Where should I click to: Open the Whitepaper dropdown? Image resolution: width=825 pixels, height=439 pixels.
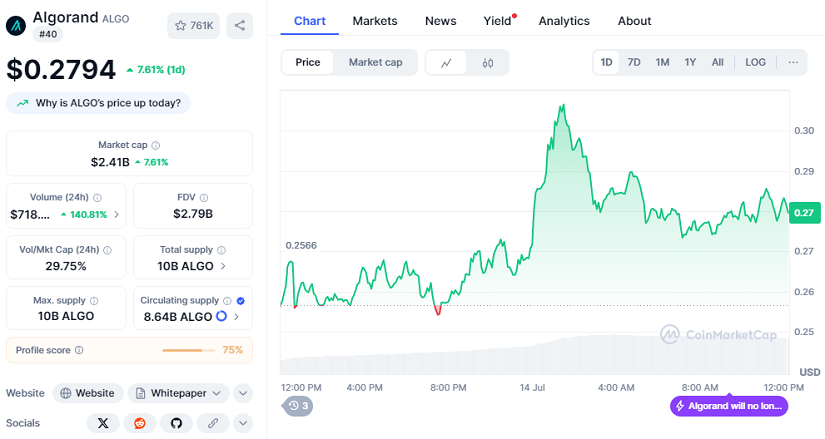point(178,393)
